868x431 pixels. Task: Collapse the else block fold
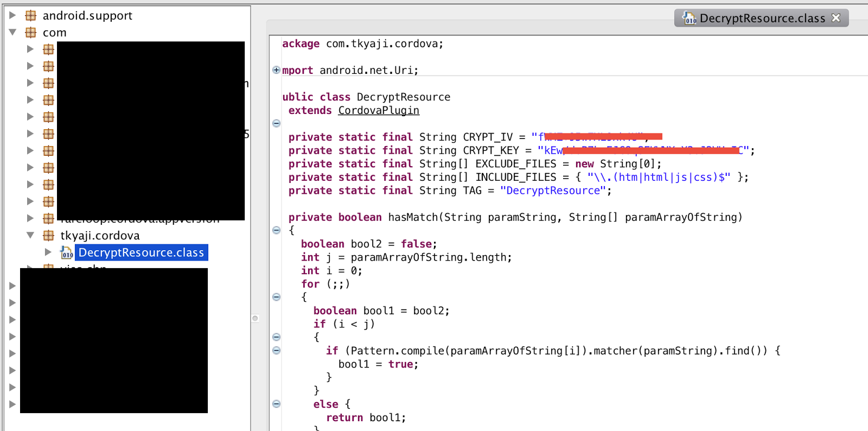coord(276,404)
